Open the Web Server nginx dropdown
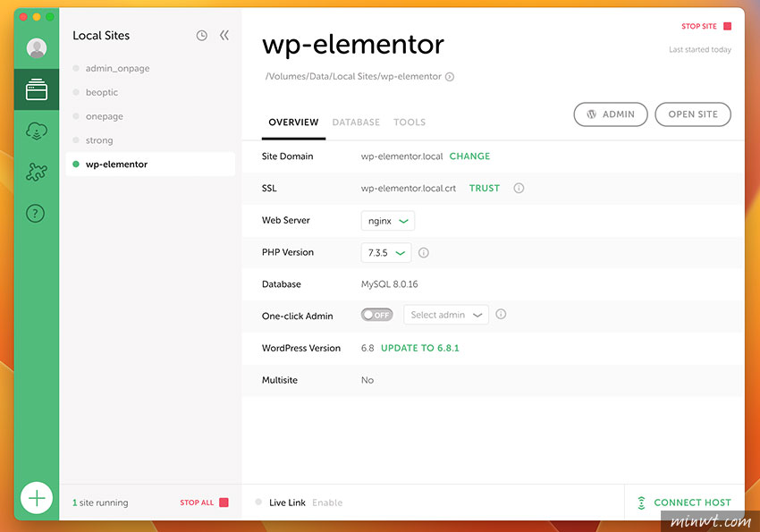Image resolution: width=760 pixels, height=532 pixels. coord(388,221)
